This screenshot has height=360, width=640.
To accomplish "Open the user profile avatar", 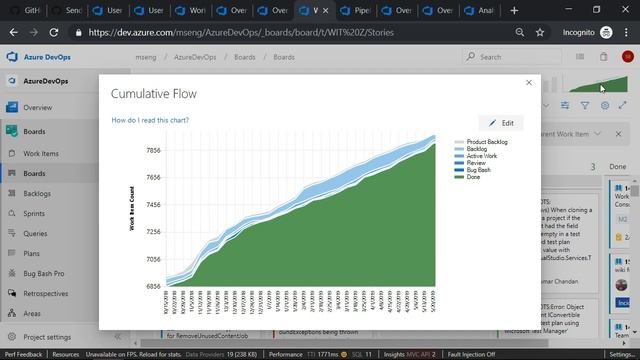I will click(x=628, y=57).
